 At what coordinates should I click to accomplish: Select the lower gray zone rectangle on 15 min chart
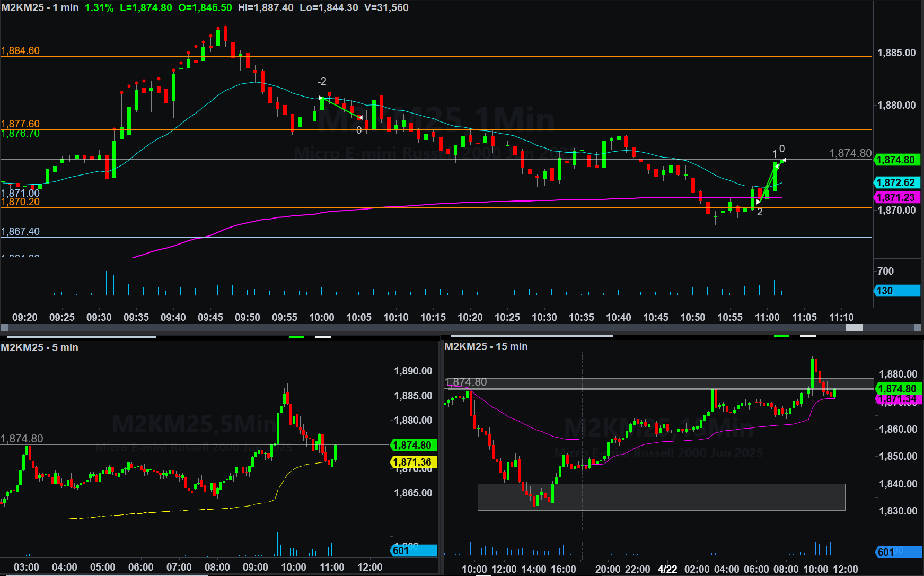[661, 497]
